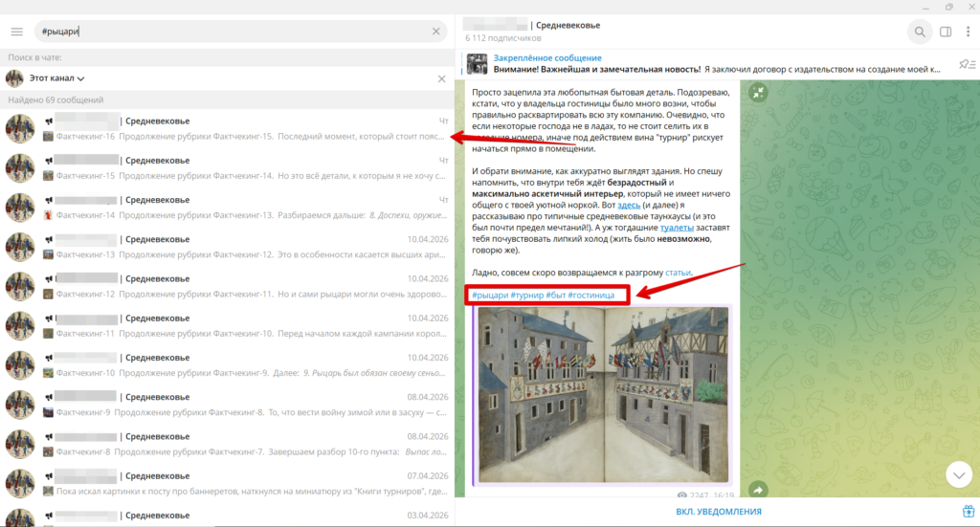This screenshot has width=980, height=527.
Task: Click the "здесь" link in the post
Action: tap(629, 206)
